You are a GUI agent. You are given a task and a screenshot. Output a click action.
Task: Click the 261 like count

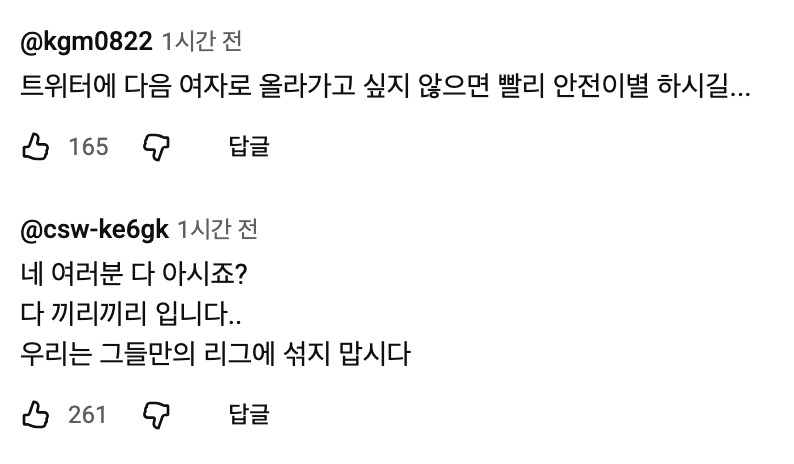[x=88, y=414]
